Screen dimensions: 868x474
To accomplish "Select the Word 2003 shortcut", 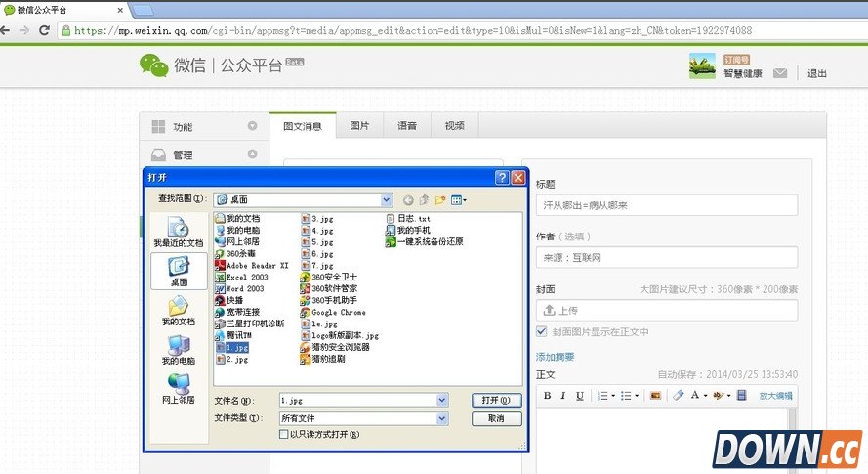I will [239, 289].
